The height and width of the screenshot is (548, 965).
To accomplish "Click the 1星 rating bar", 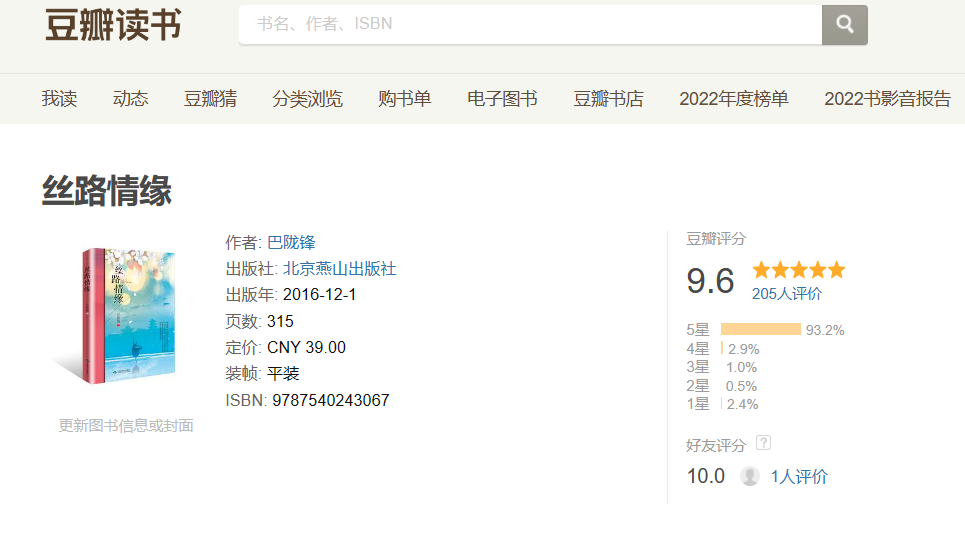I will pos(721,404).
